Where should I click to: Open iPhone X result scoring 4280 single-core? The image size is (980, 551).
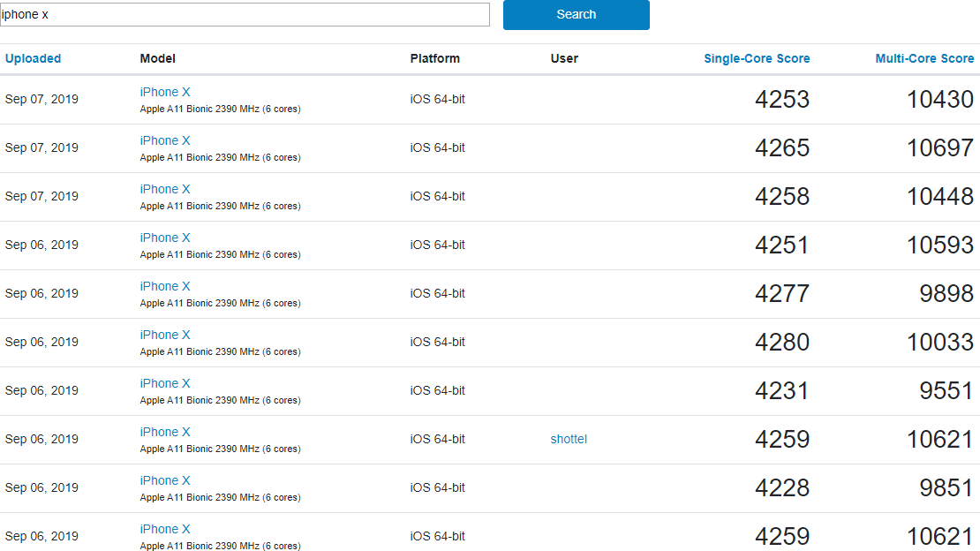point(165,335)
